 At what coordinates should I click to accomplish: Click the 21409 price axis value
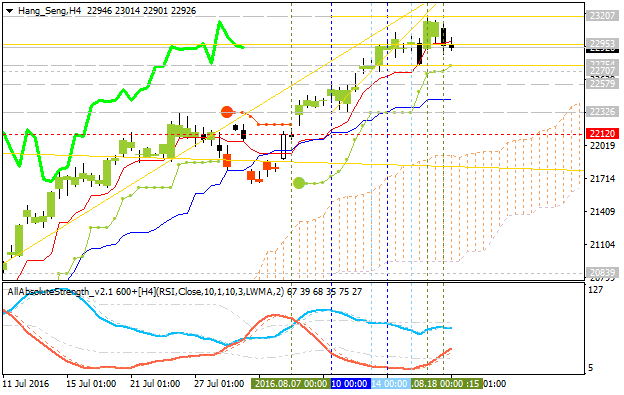pos(602,212)
